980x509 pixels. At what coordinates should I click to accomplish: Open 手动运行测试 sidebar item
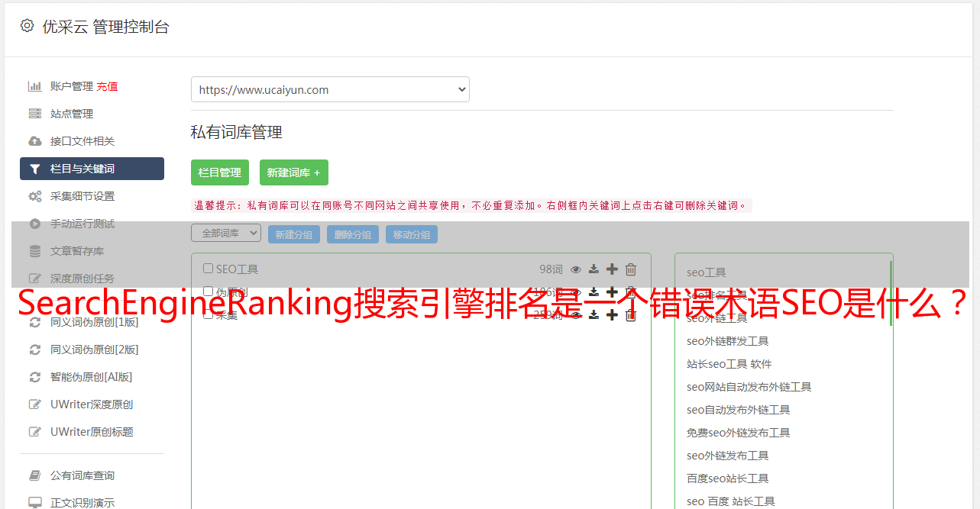pos(82,224)
